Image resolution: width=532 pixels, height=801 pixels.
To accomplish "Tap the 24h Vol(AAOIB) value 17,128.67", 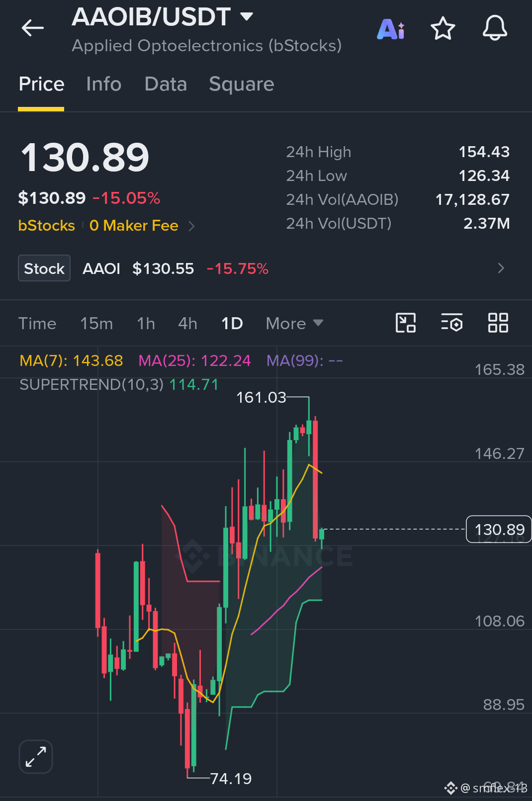I will [x=472, y=200].
